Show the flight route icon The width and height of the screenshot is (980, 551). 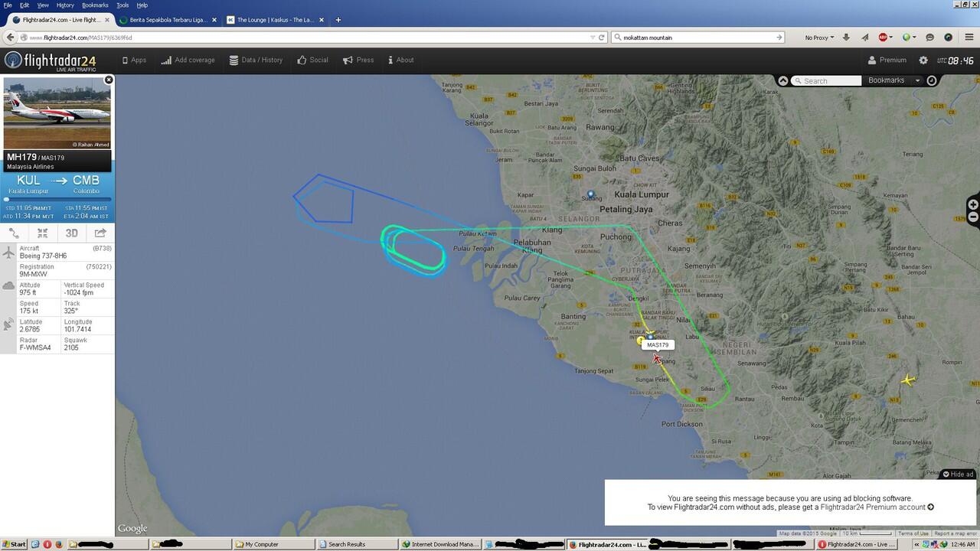pos(14,233)
